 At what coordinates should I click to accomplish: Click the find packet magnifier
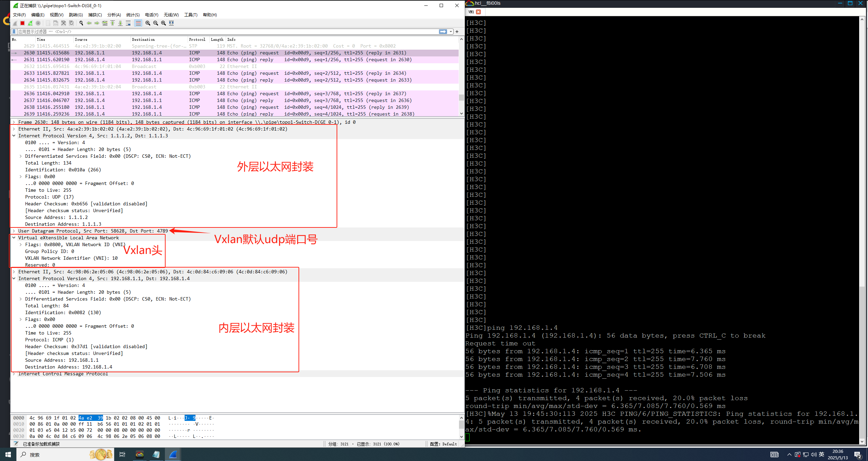[81, 23]
